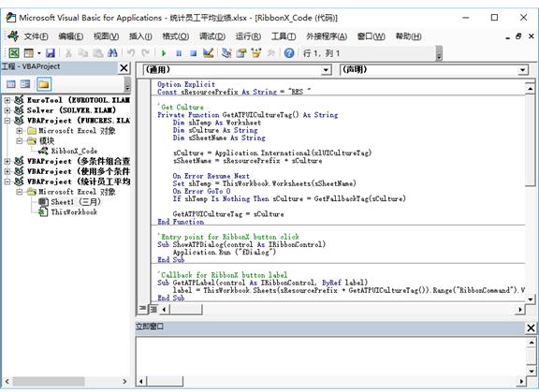The image size is (539, 392).
Task: Expand VBAProject (使用多个条件 node
Action: (x=7, y=171)
